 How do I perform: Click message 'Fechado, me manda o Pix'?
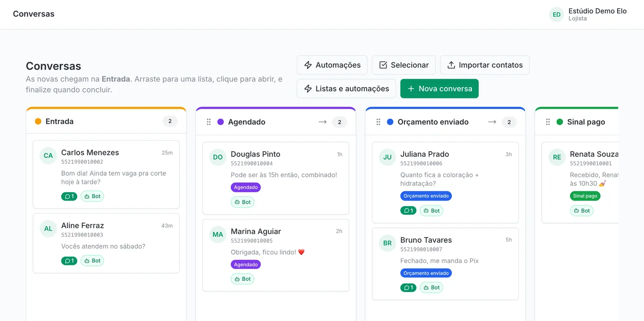(x=439, y=261)
